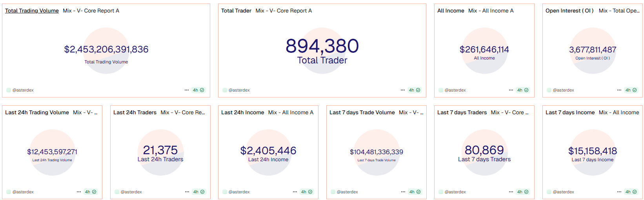Click the Last 7 days Traders title
Image resolution: width=644 pixels, height=200 pixels.
click(x=462, y=112)
